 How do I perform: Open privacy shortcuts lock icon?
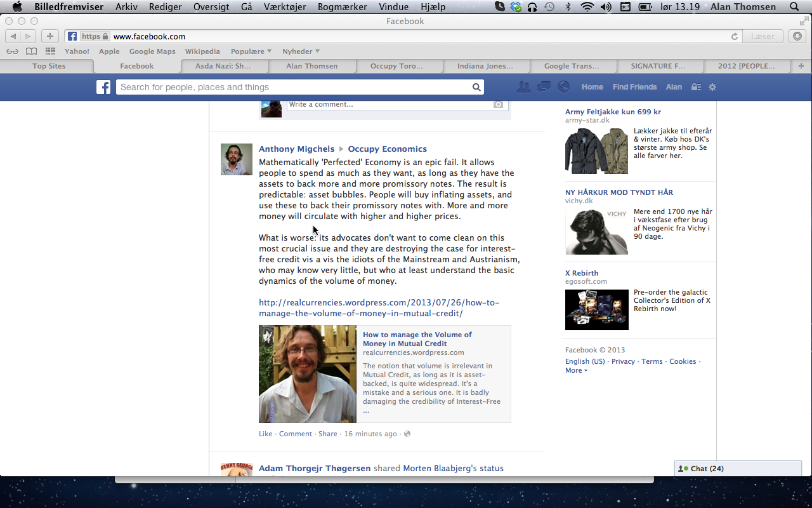coord(696,87)
